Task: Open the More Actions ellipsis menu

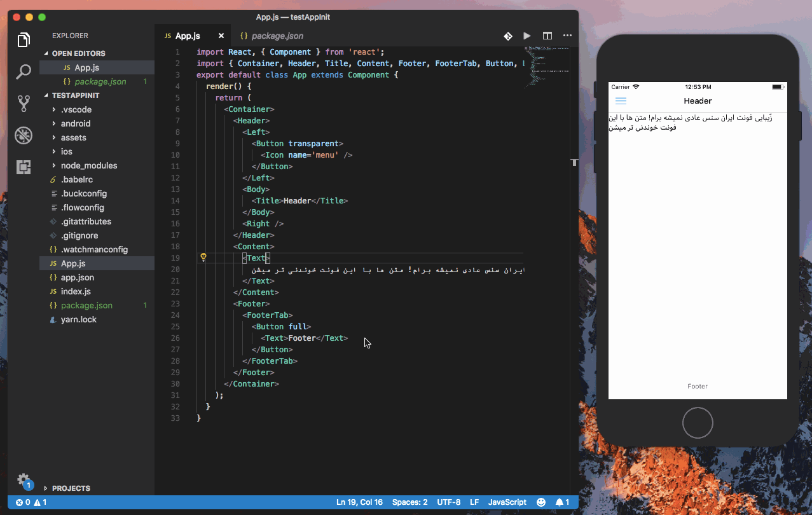Action: 567,36
